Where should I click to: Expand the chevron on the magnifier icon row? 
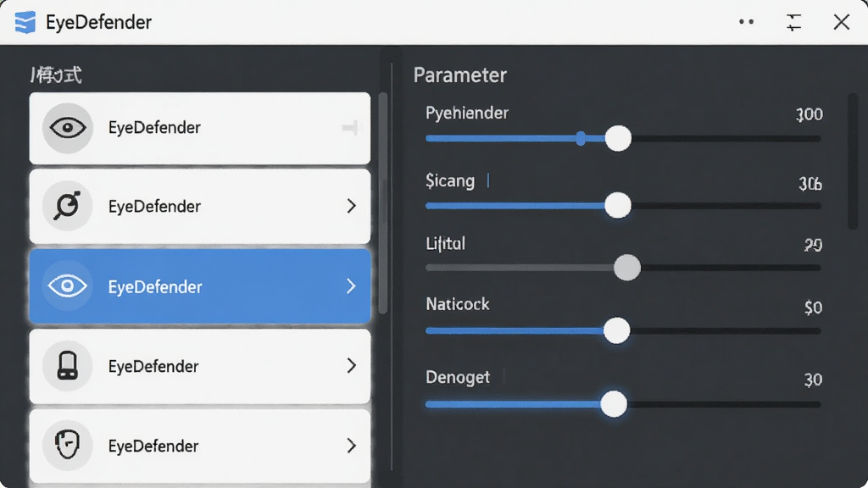pos(352,206)
